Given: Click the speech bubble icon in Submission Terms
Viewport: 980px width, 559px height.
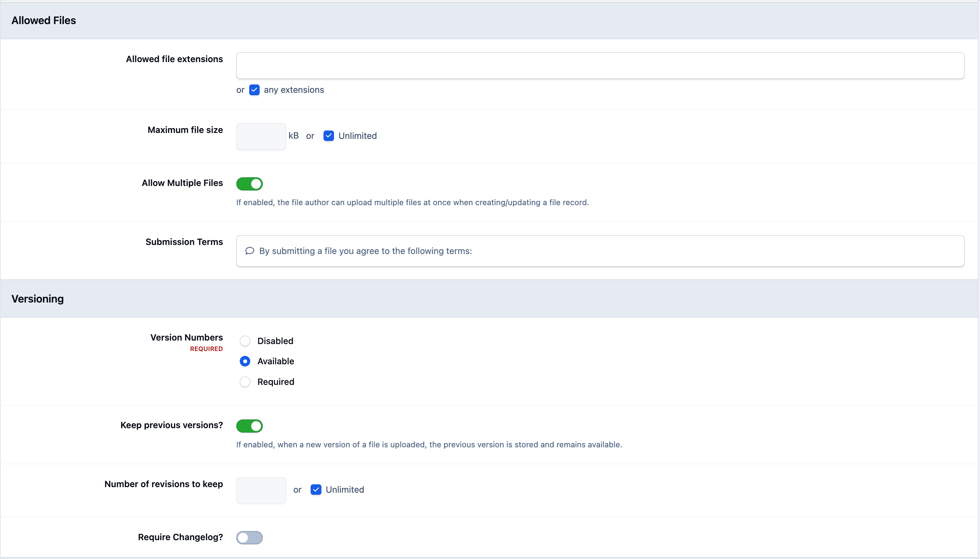Looking at the screenshot, I should [250, 251].
